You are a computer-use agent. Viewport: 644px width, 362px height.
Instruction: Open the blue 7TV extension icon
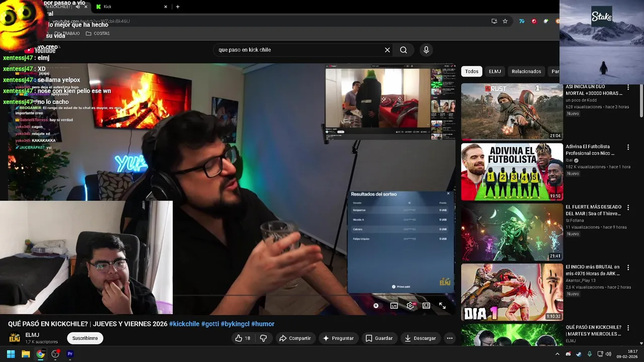click(522, 21)
